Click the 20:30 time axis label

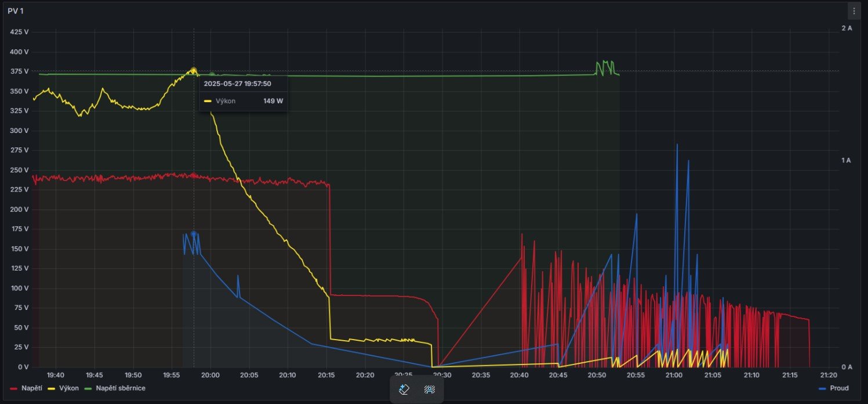tap(442, 375)
